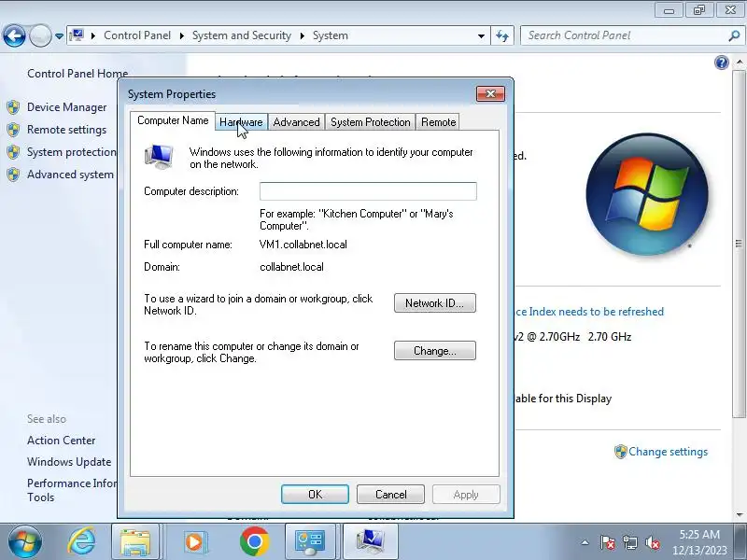Click the Change... button

click(435, 351)
